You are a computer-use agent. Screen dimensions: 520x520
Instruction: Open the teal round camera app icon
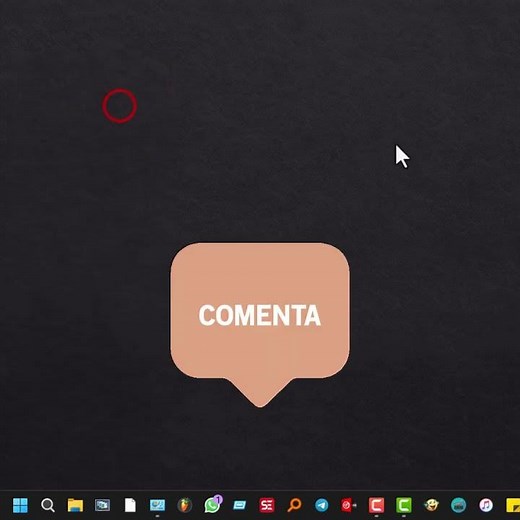click(458, 505)
